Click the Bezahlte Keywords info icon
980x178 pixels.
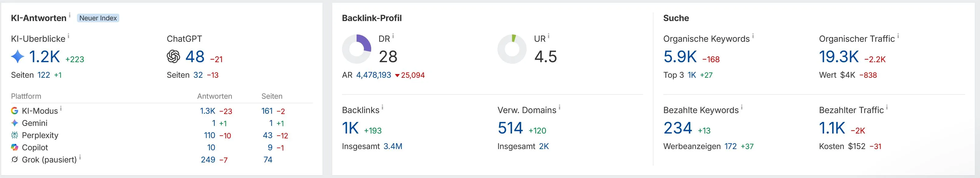click(x=742, y=108)
